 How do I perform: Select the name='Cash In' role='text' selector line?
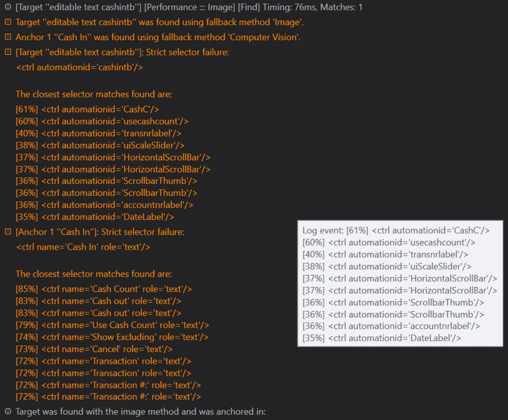[x=83, y=247]
